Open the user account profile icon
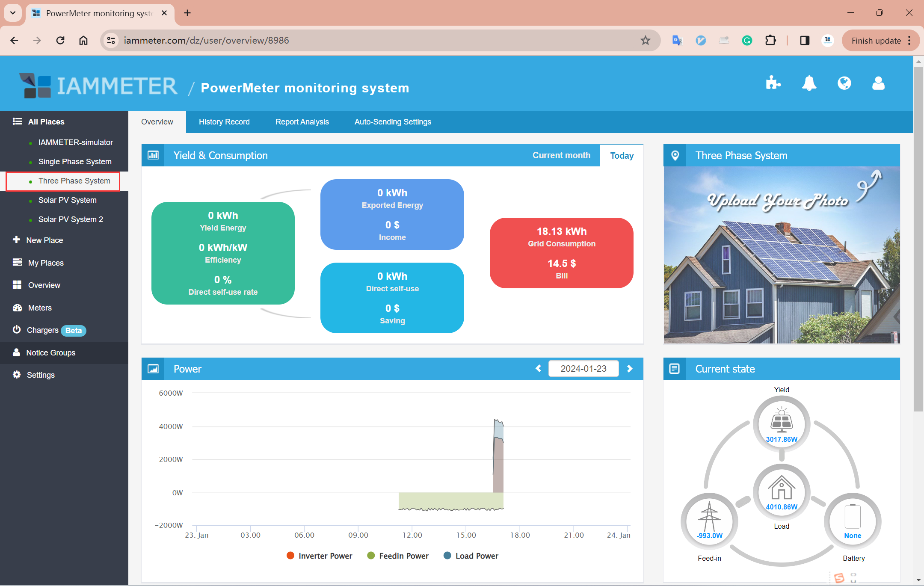 pyautogui.click(x=878, y=83)
